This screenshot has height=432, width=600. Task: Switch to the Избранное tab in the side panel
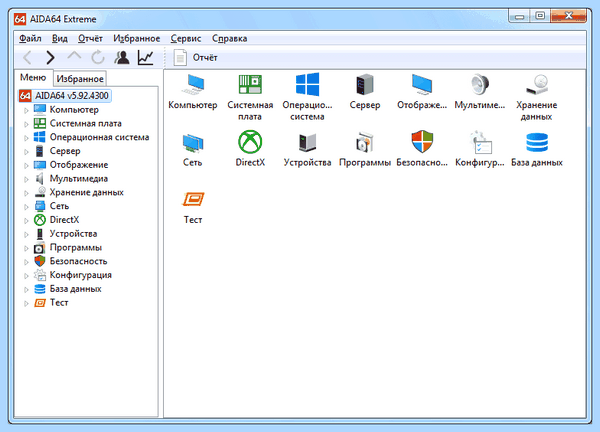(80, 79)
